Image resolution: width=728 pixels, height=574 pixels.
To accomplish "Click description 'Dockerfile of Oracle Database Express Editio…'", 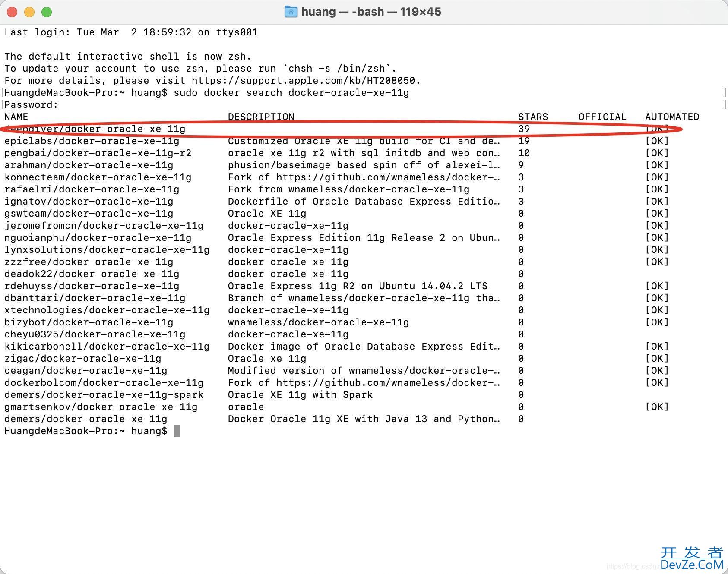I will click(364, 201).
